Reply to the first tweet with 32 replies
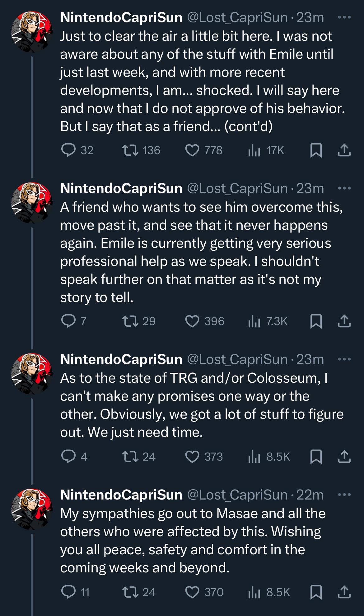 coord(67,150)
